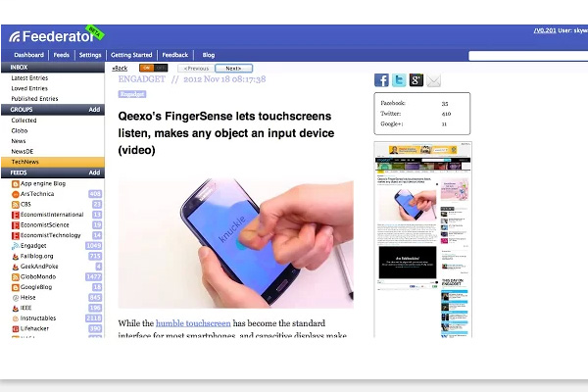Click the article knuckle phone image

(235, 243)
